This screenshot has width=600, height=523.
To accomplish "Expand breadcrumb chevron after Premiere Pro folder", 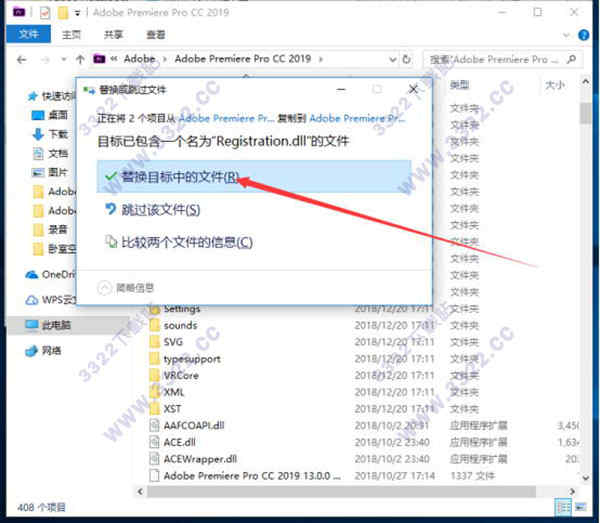I will pyautogui.click(x=321, y=59).
